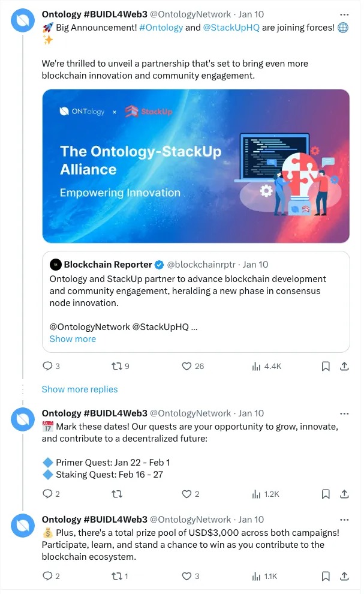364x594 pixels.
Task: Share the Big Announcement tweet
Action: (x=344, y=366)
